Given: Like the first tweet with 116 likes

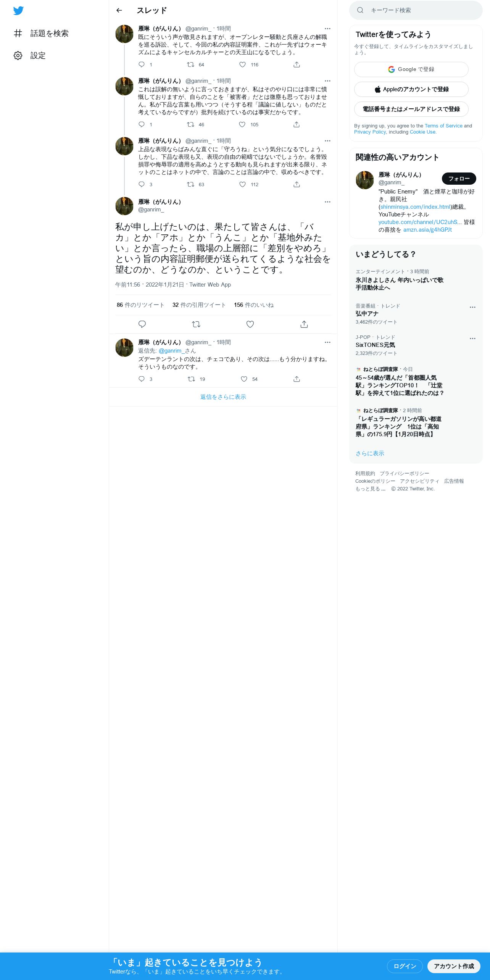Looking at the screenshot, I should point(243,64).
